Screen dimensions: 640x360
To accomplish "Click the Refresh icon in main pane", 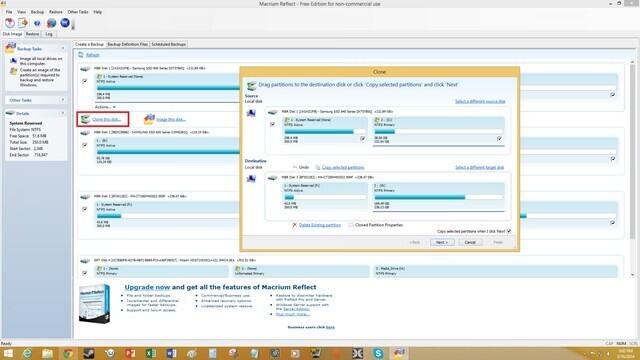I will [81, 55].
